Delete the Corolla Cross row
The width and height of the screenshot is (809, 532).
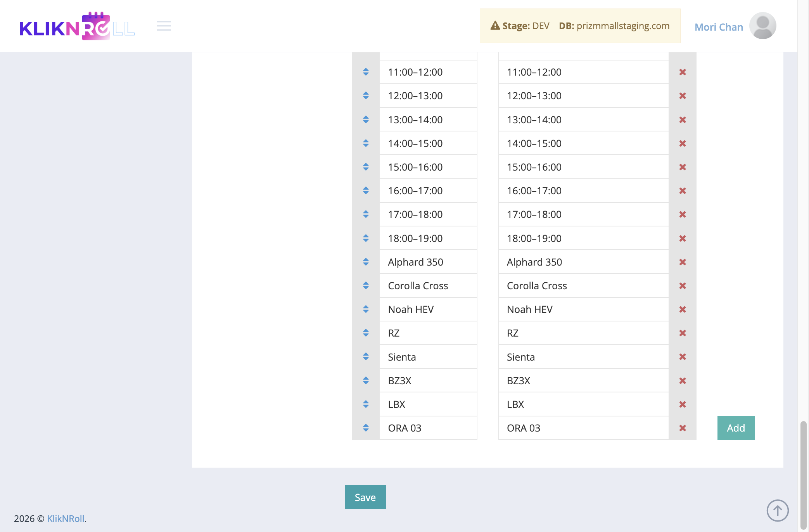click(x=683, y=286)
